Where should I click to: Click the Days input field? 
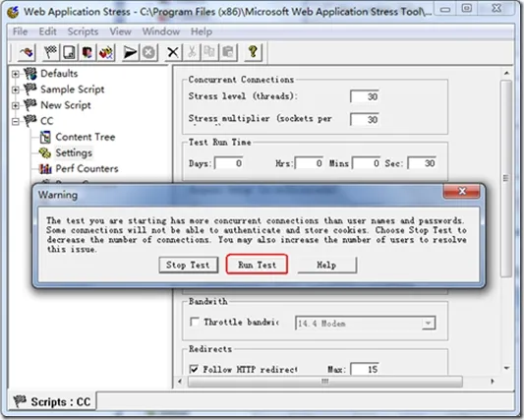point(229,163)
